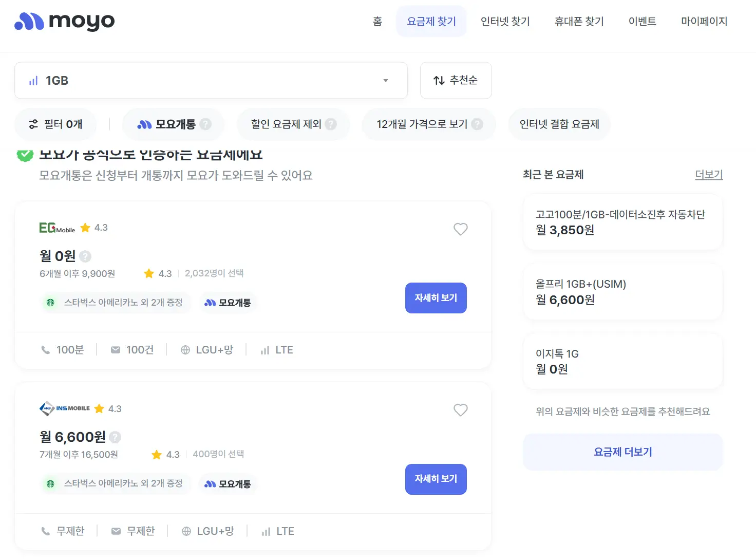Image resolution: width=756 pixels, height=560 pixels.
Task: Click the filter sliders icon by 필터
Action: tap(33, 124)
